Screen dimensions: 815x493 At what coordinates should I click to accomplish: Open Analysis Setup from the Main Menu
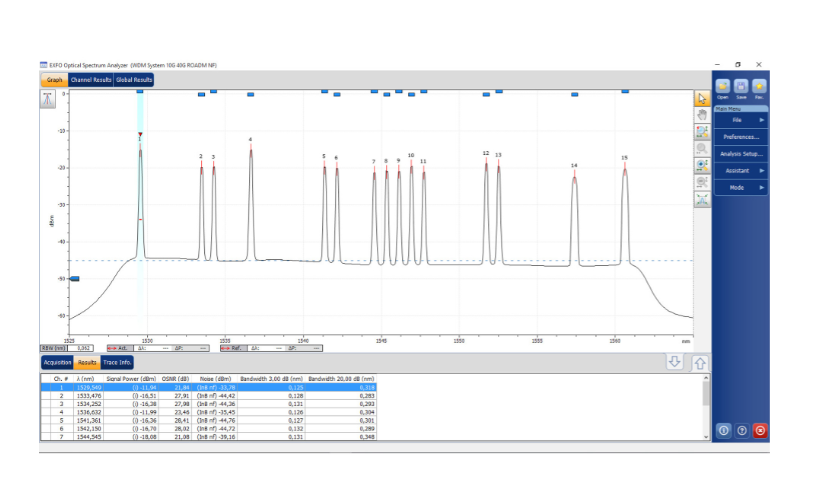point(741,154)
